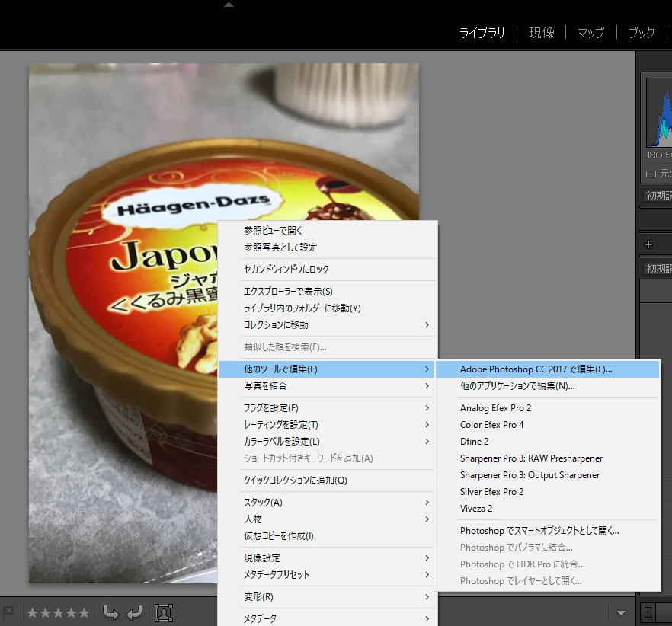Choose Sharpener Pro 3: Output Sharpener
Image resolution: width=672 pixels, height=626 pixels.
[x=547, y=474]
